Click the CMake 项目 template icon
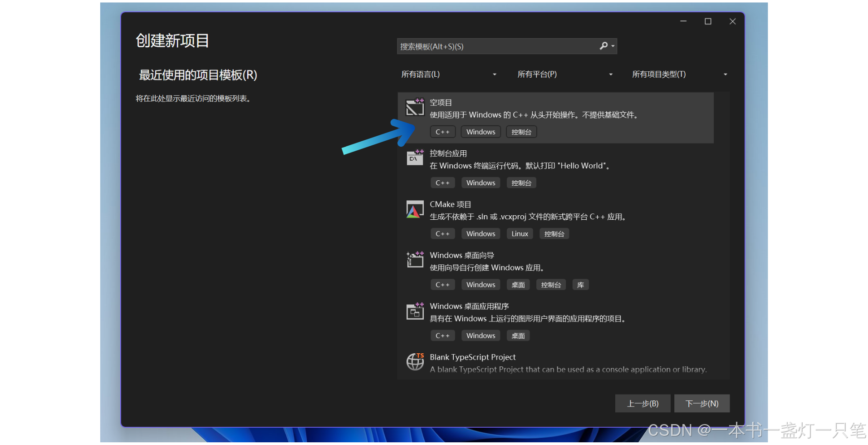Screen dimensions: 868x445 click(415, 209)
